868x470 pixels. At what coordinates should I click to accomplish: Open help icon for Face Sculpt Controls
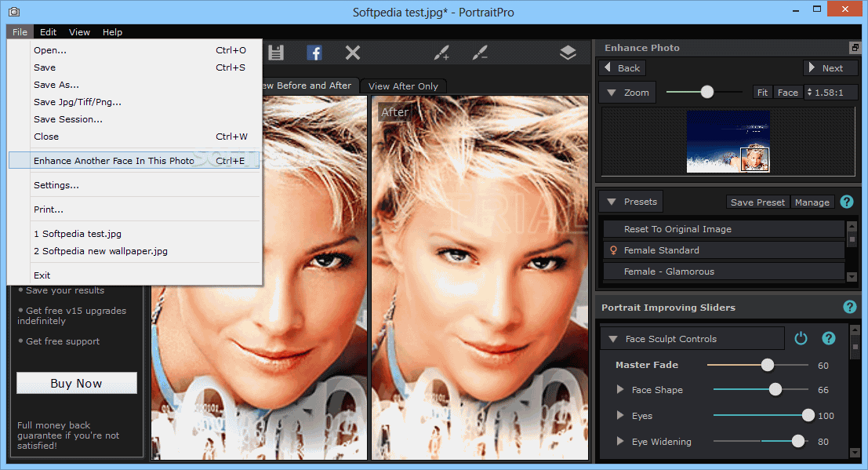(828, 338)
